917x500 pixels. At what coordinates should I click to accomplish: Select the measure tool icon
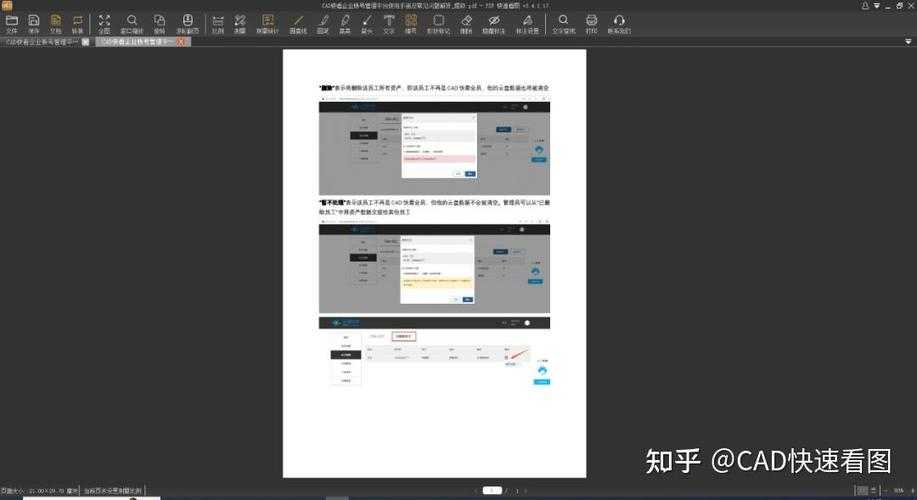coord(240,23)
